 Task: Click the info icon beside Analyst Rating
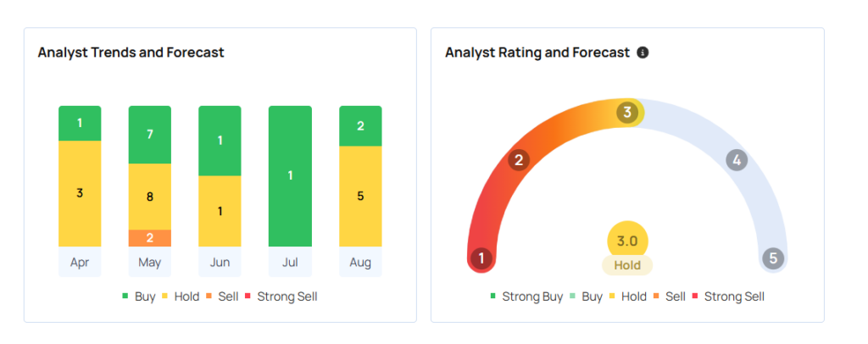point(643,53)
